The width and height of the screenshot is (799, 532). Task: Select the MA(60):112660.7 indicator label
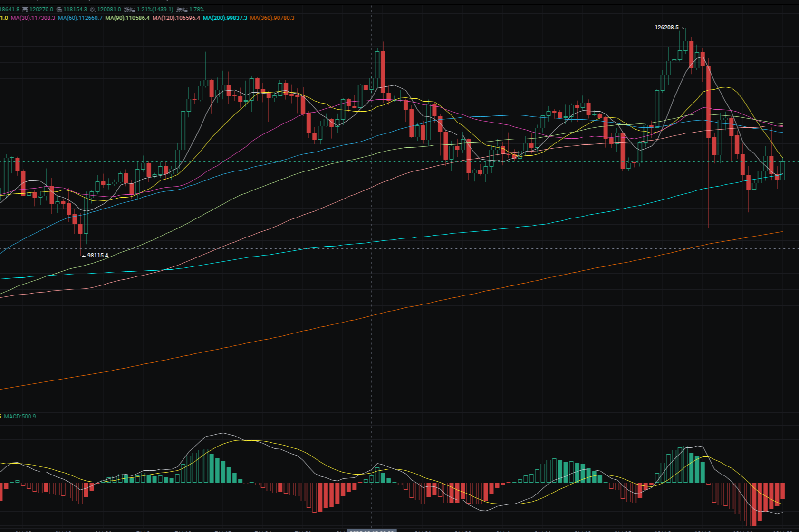(x=80, y=18)
